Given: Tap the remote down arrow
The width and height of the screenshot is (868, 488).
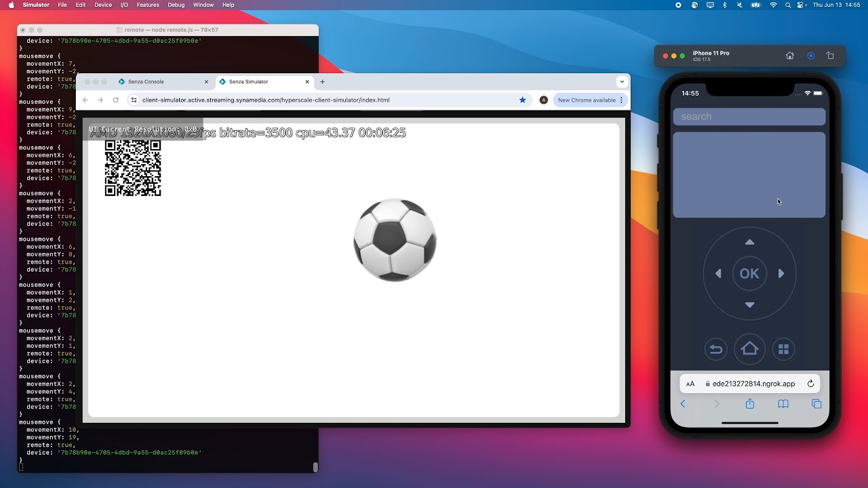Looking at the screenshot, I should (x=749, y=305).
